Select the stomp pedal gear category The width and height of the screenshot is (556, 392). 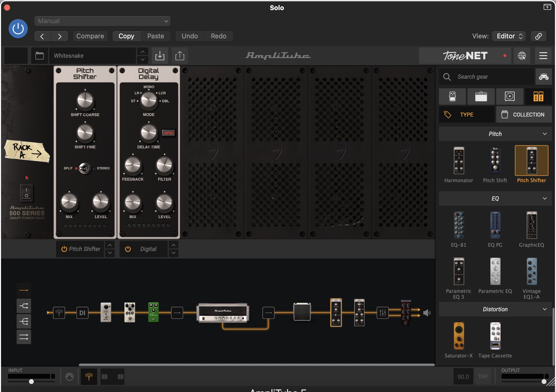452,96
